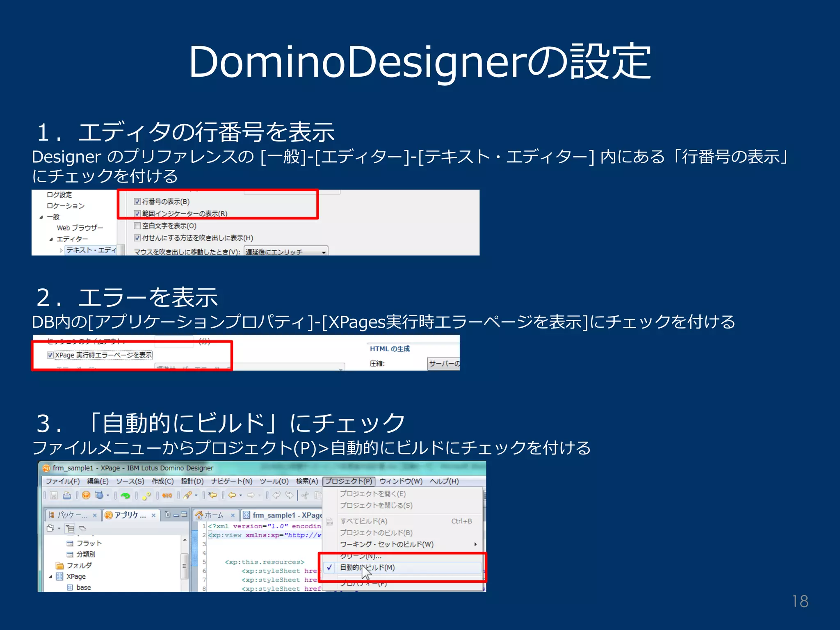Open the dropdown beside the navigator new-item icon

click(59, 528)
